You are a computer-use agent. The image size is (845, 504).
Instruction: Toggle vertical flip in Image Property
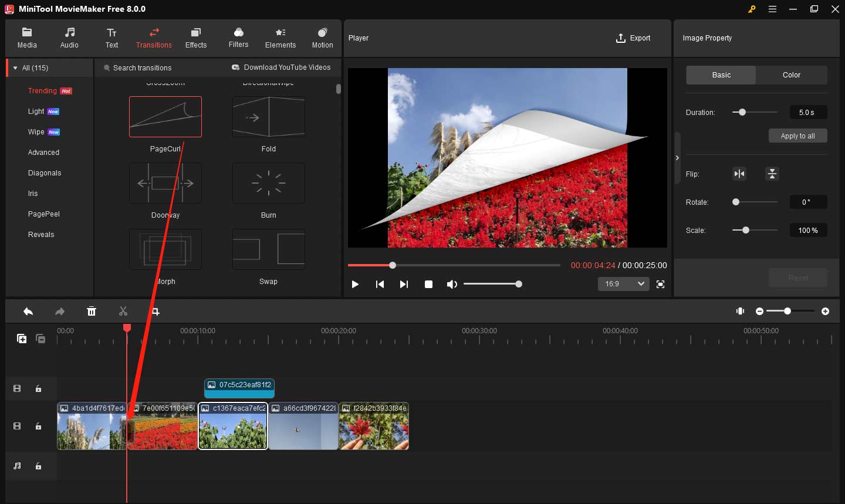coord(772,174)
